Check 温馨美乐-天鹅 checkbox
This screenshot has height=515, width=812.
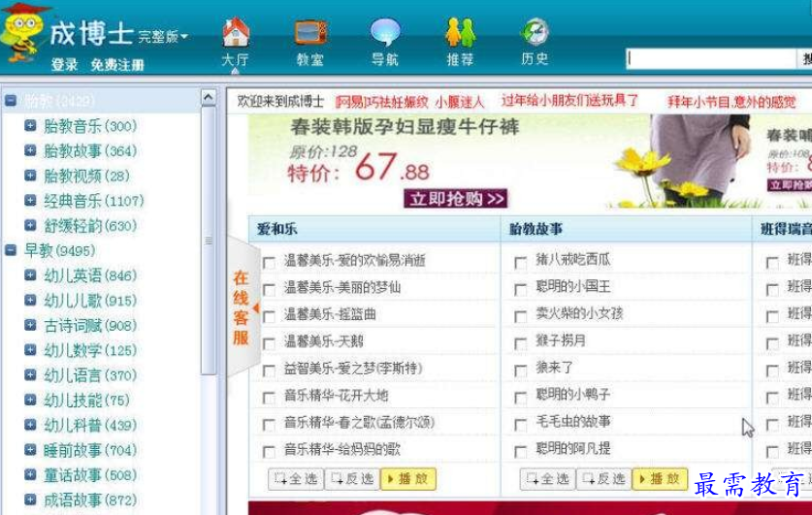(x=269, y=343)
